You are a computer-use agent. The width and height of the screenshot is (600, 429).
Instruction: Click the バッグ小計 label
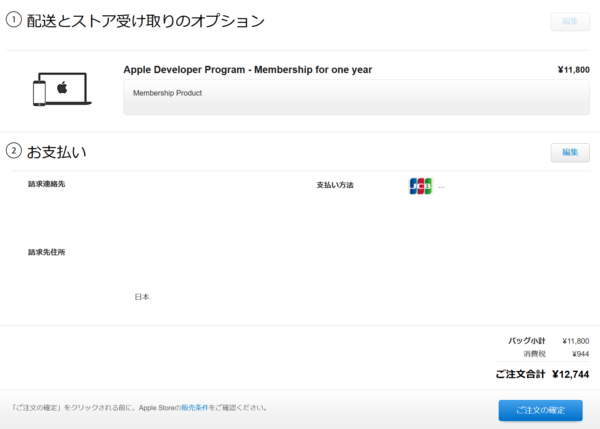click(527, 341)
